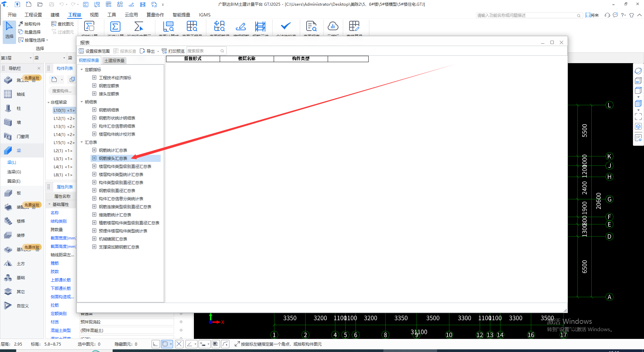This screenshot has width=644, height=352.
Task: Open the 云指标 cloud chart icon
Action: point(333,27)
